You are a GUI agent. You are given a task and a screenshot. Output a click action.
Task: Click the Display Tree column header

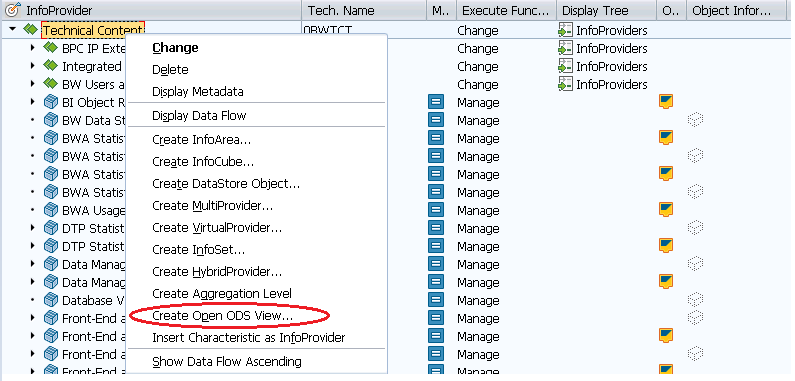[606, 10]
